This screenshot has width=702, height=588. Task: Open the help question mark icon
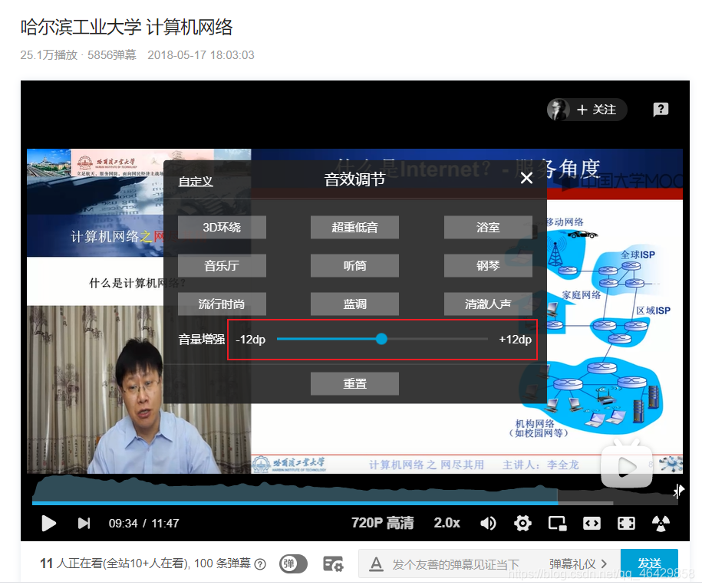661,109
